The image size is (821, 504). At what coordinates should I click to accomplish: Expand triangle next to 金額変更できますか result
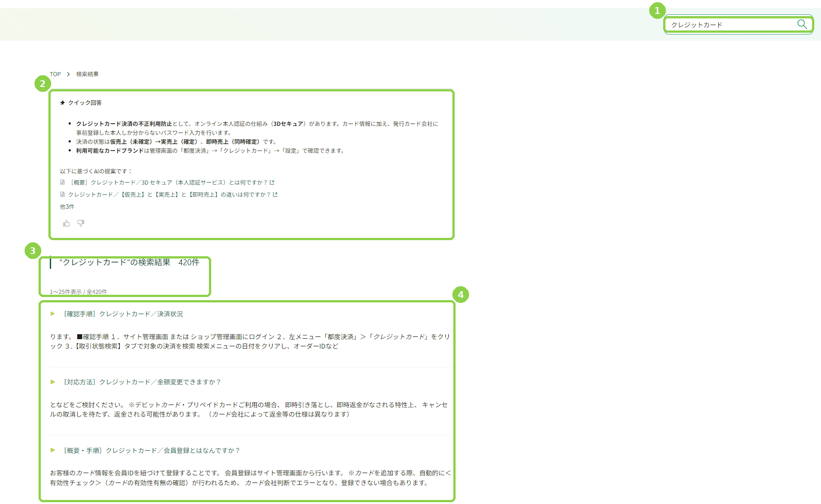click(53, 382)
